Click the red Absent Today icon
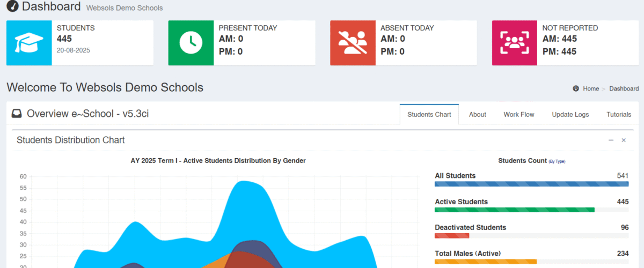Image resolution: width=644 pixels, height=268 pixels. click(x=353, y=43)
